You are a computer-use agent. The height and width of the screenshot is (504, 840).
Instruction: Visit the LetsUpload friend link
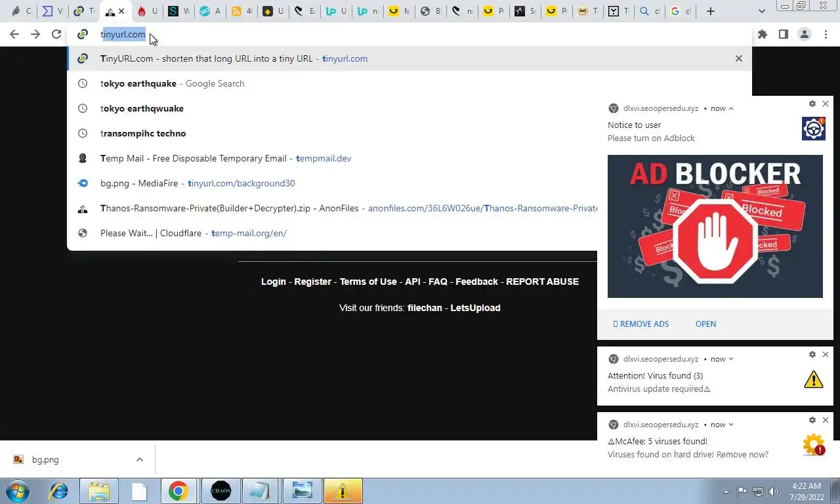coord(475,308)
